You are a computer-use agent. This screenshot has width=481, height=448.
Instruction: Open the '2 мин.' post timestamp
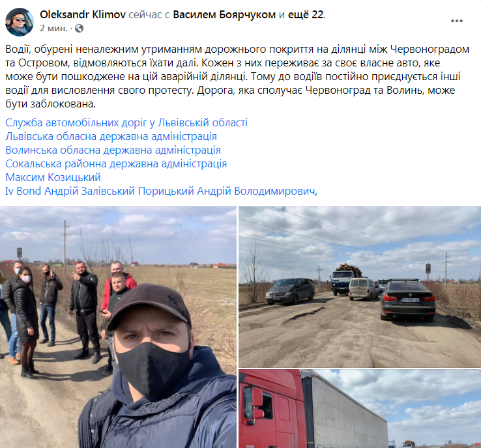tap(53, 29)
